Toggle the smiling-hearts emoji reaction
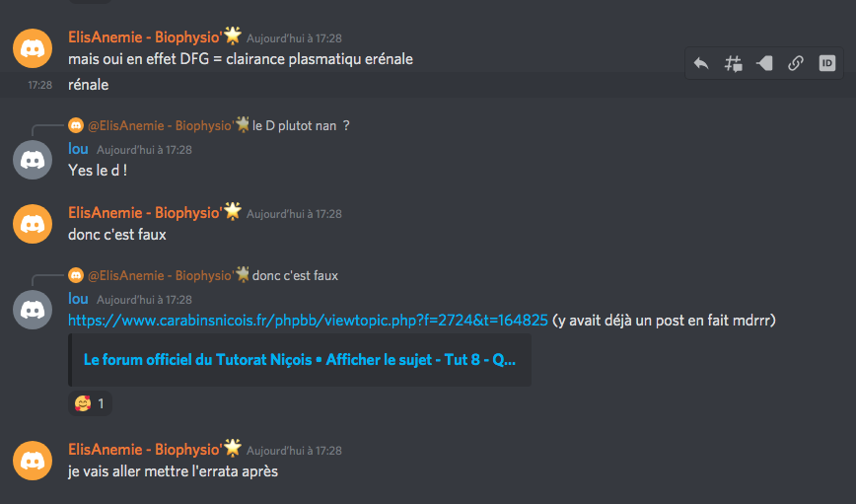This screenshot has height=504, width=856. pos(90,403)
